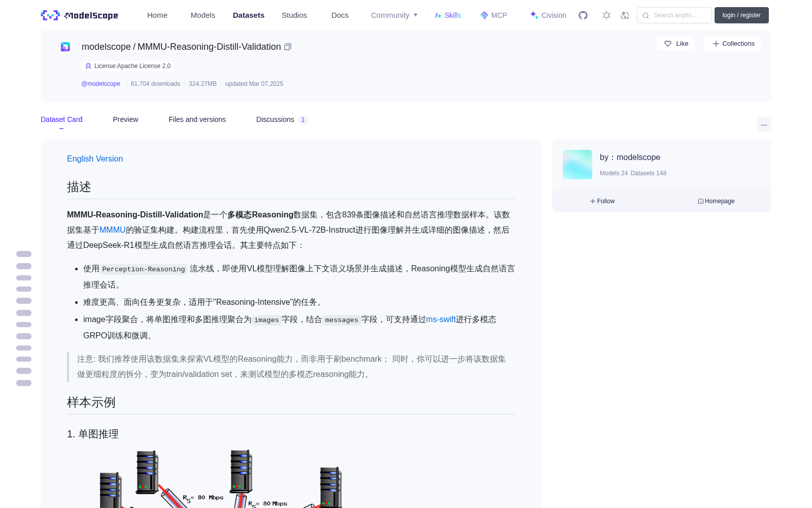Click the English Version link
Viewport: 812px width, 508px height.
95,159
